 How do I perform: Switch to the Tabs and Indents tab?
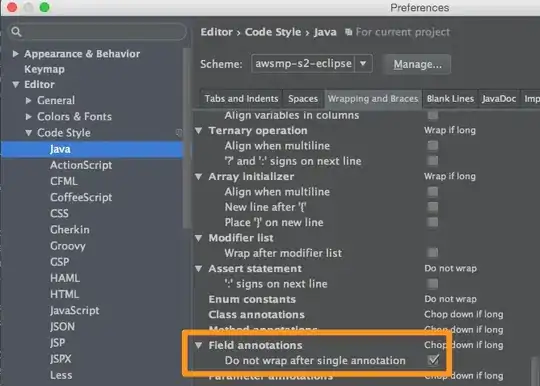[x=241, y=99]
